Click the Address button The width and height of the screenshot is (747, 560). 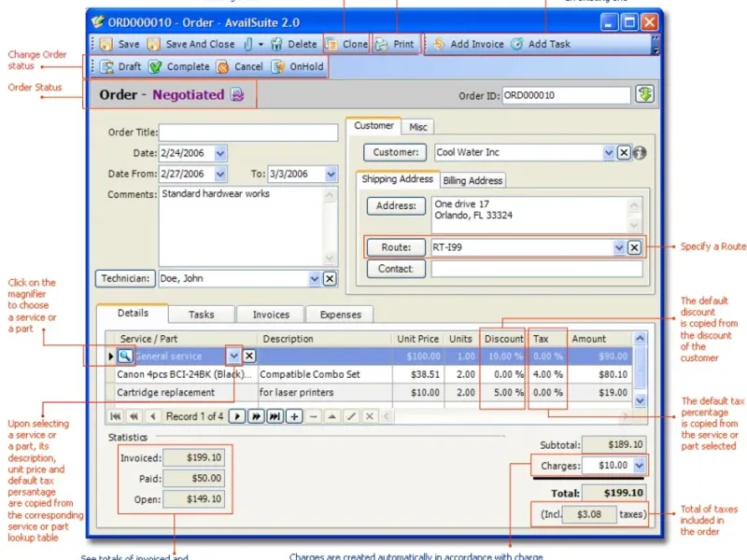(396, 206)
